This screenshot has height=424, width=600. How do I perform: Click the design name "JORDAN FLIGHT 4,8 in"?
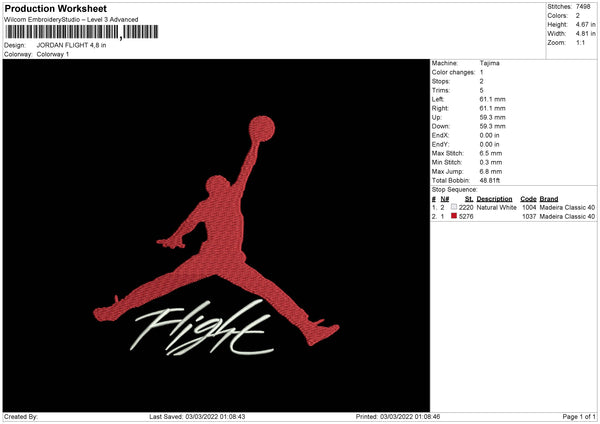click(72, 45)
